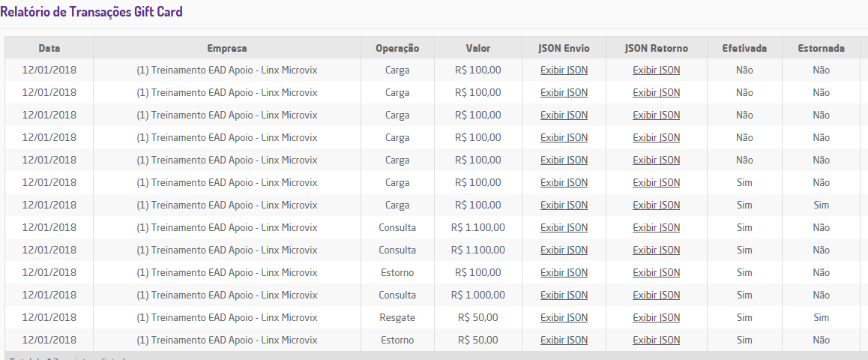Open JSON Retorno link in first table row
The image size is (868, 360).
tap(656, 70)
